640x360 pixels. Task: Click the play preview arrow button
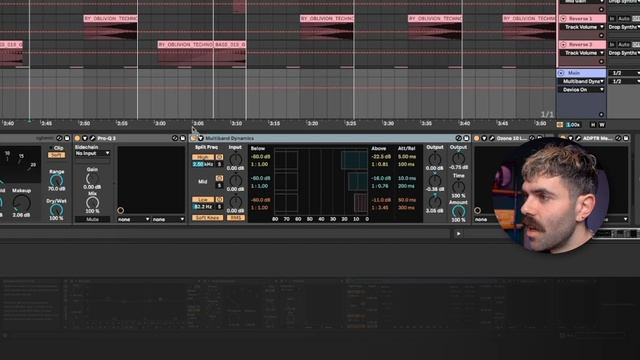coord(458,234)
